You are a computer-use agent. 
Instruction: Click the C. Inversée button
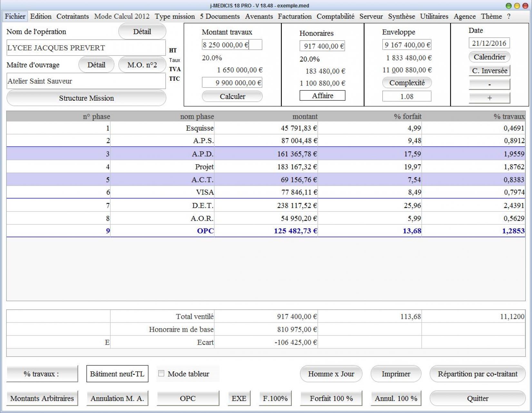tap(489, 71)
